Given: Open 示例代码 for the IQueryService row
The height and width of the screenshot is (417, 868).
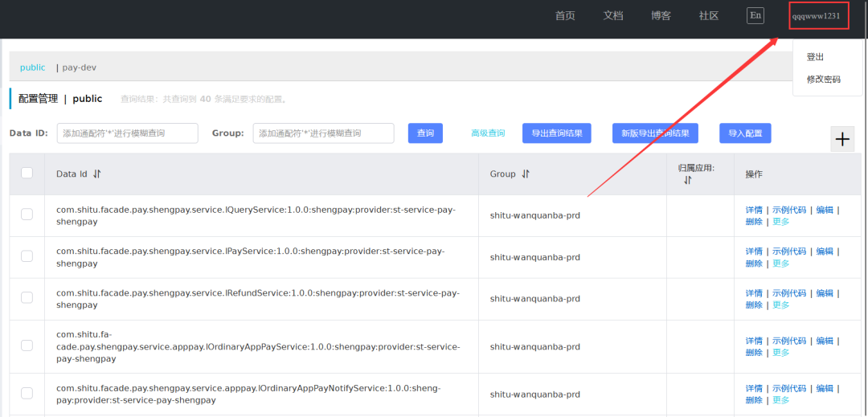Looking at the screenshot, I should point(789,210).
